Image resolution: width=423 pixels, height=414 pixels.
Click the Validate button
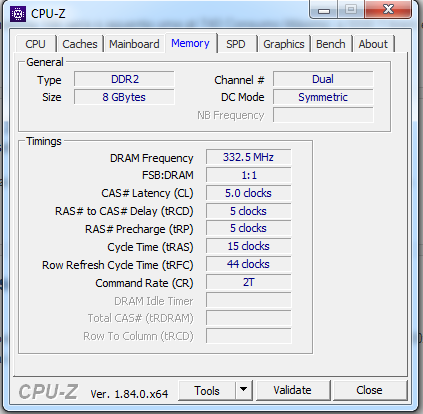tap(292, 390)
